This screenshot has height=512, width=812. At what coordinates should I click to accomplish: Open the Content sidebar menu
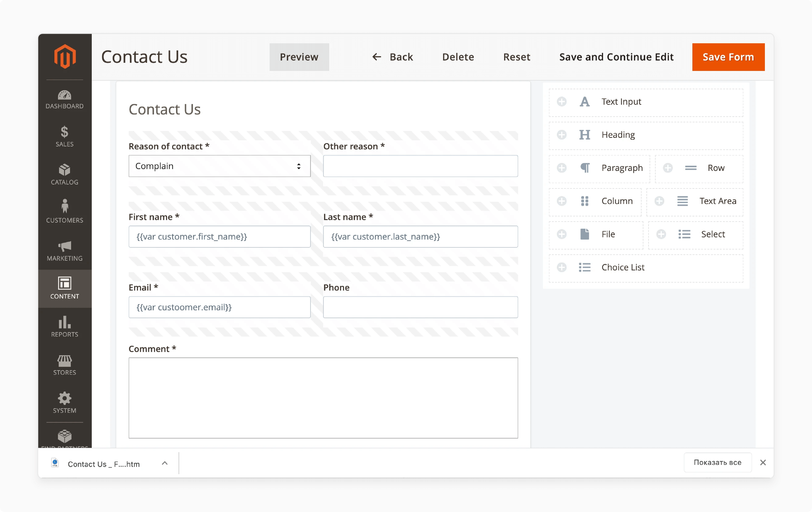64,288
